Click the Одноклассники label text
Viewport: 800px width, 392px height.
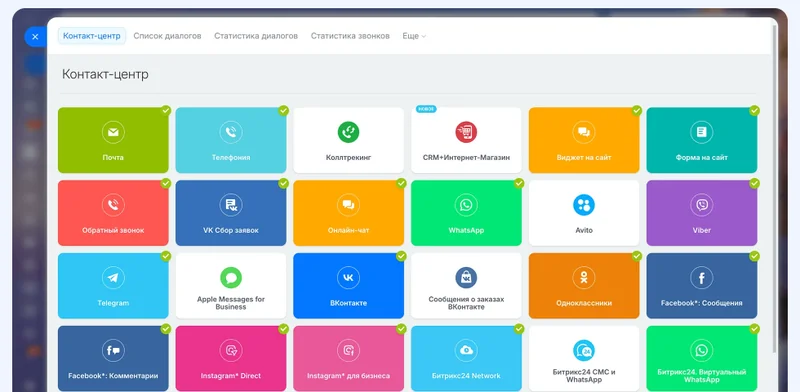pos(584,303)
